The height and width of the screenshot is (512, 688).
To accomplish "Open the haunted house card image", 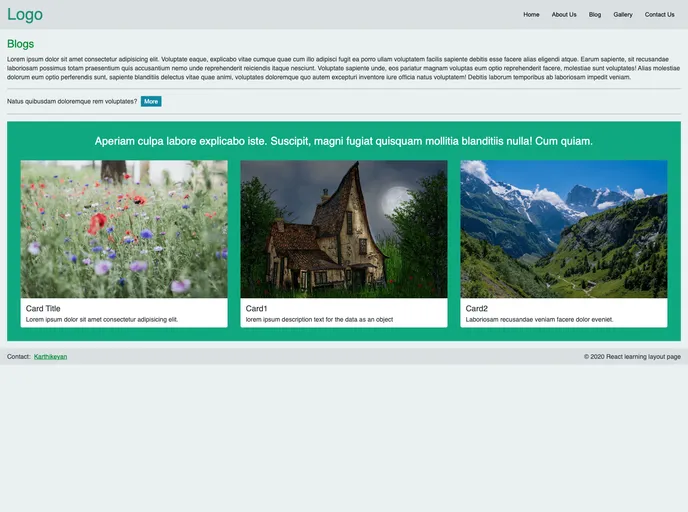I will (x=343, y=229).
